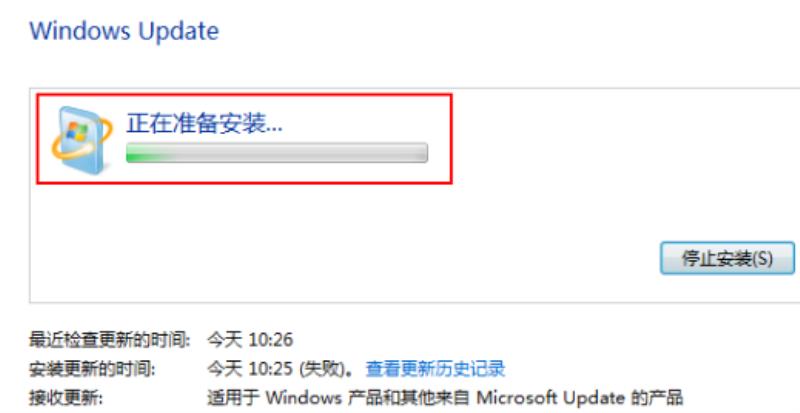This screenshot has height=413, width=800.
Task: Stop the installation with 停止安装(S) button
Action: click(x=727, y=258)
